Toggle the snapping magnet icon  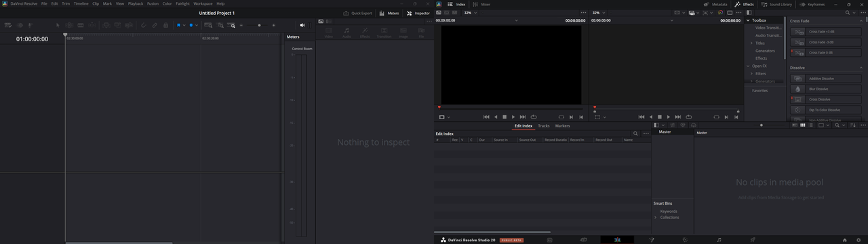pos(143,25)
